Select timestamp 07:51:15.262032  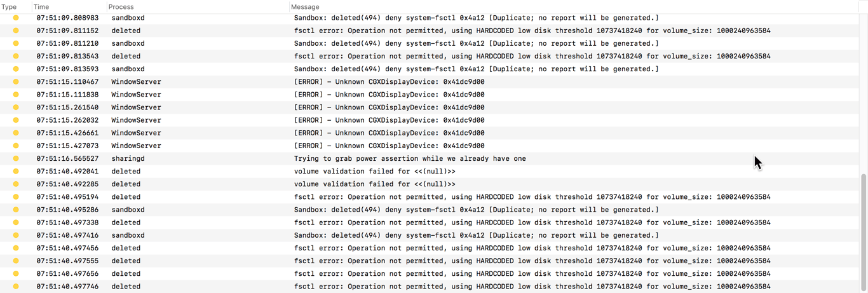point(67,120)
